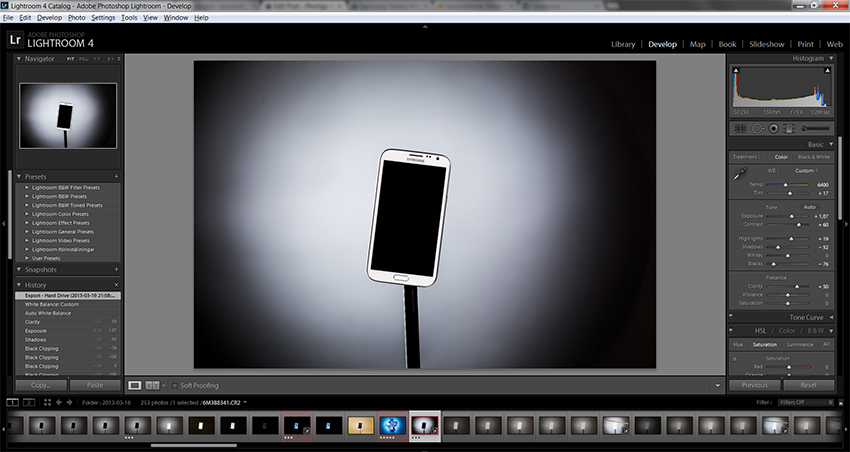Switch to Loupe view mode
The width and height of the screenshot is (850, 452).
pos(134,385)
